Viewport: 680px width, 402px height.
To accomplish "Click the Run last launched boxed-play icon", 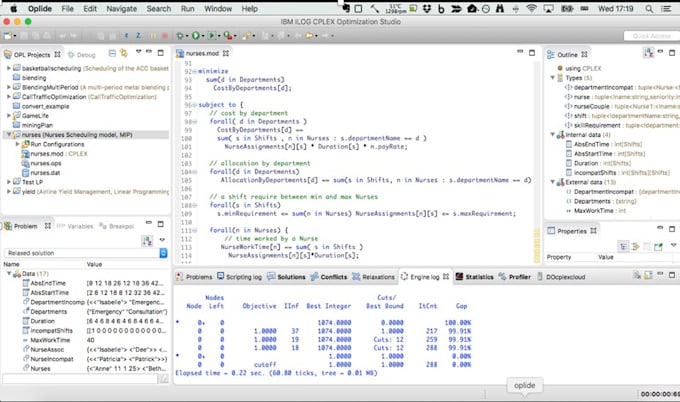I will [x=212, y=36].
